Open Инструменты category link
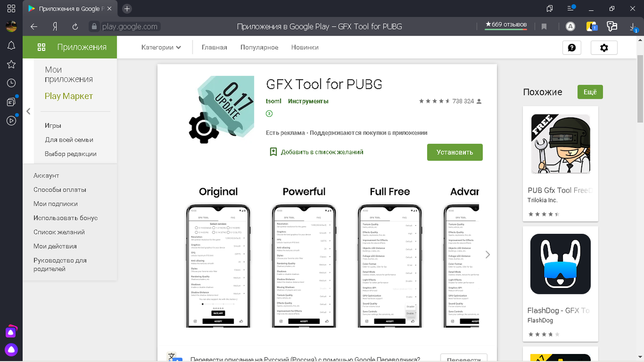 308,101
